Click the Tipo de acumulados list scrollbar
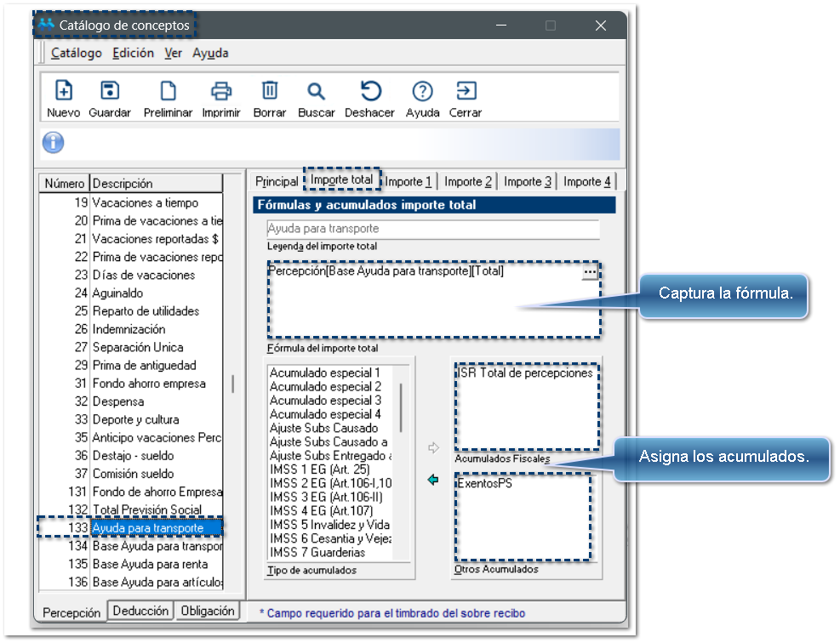Image resolution: width=840 pixels, height=643 pixels. coord(402,408)
